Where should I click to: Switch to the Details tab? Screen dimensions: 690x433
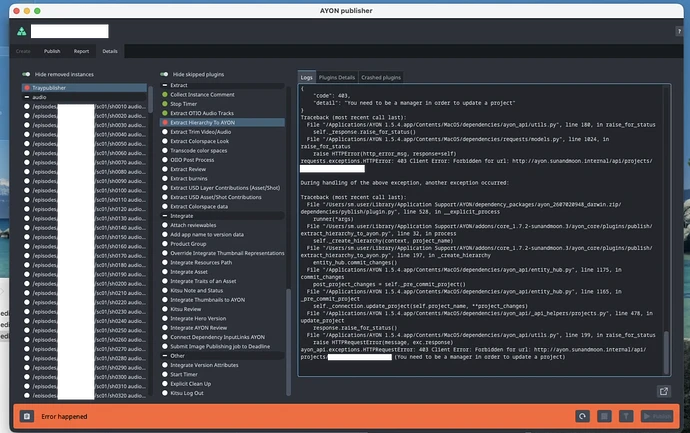[x=110, y=51]
